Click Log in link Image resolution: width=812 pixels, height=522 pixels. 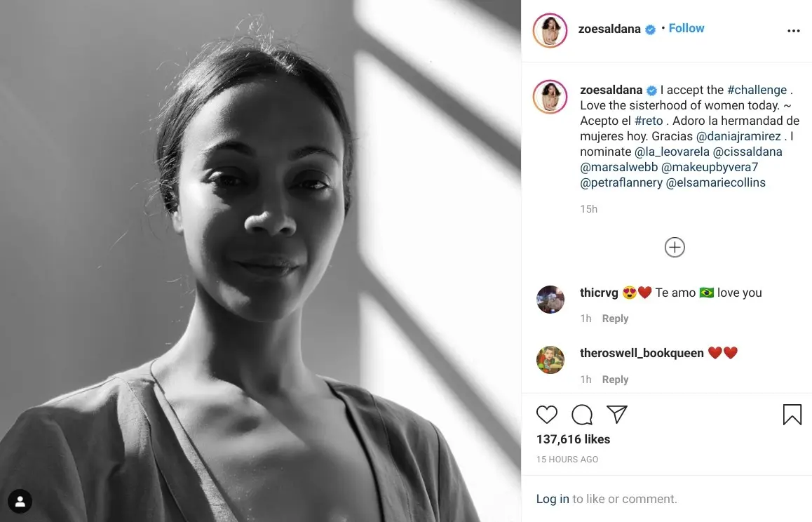coord(553,499)
